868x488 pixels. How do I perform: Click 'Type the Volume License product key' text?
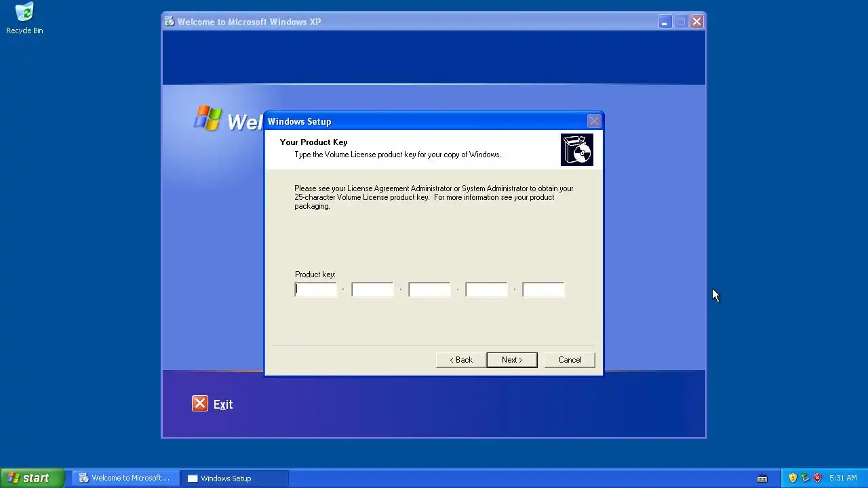click(397, 155)
